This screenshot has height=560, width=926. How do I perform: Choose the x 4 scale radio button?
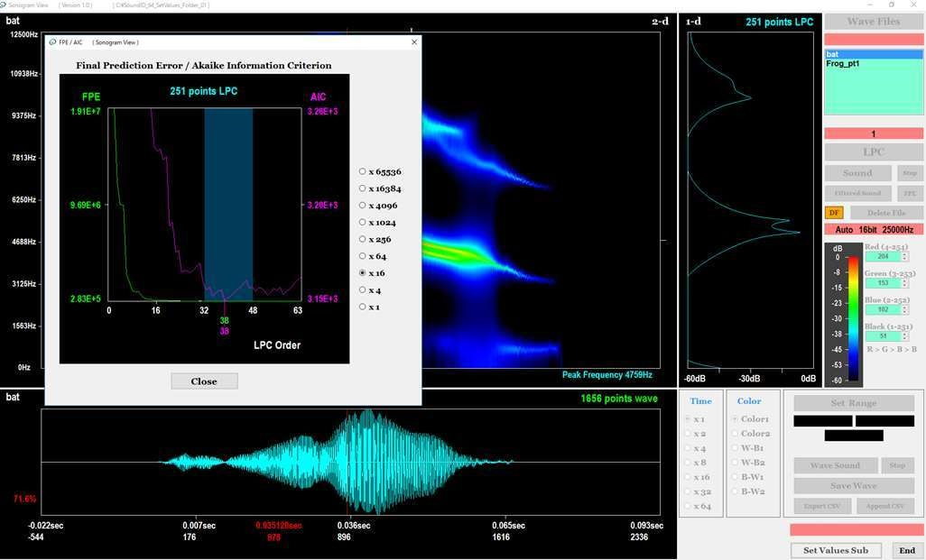(x=363, y=290)
